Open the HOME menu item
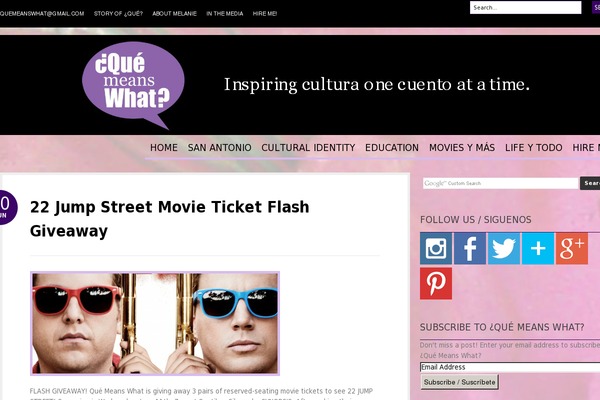This screenshot has height=400, width=600. (x=164, y=148)
